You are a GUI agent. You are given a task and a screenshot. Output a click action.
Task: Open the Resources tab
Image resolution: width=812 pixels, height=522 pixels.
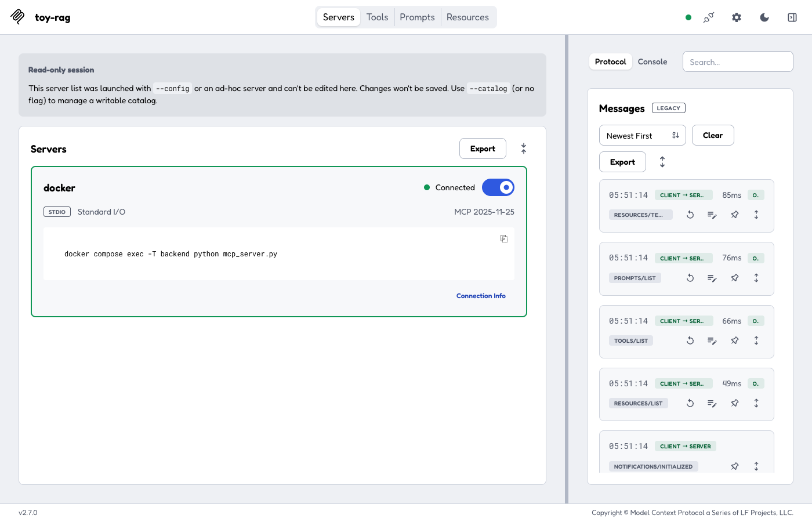click(x=467, y=17)
